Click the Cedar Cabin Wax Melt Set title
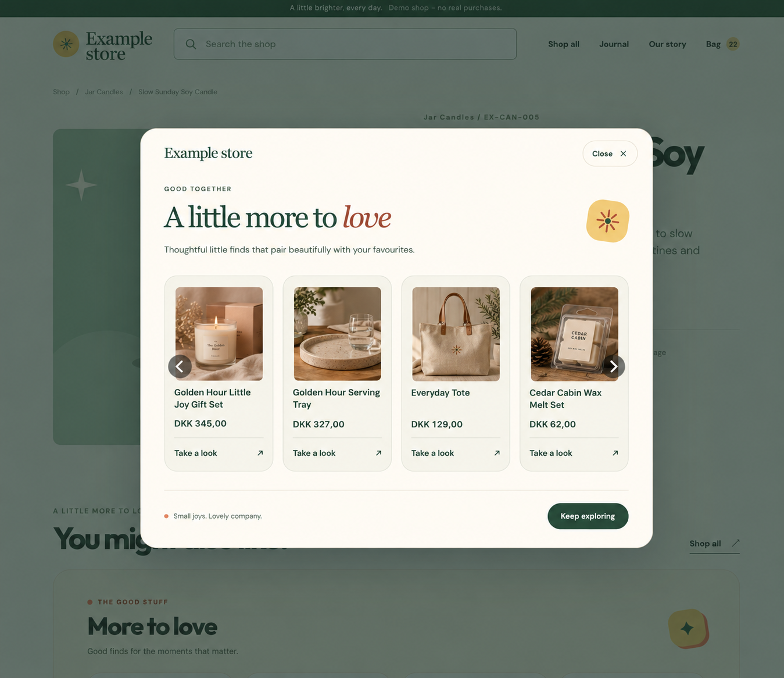The width and height of the screenshot is (784, 678). click(565, 399)
